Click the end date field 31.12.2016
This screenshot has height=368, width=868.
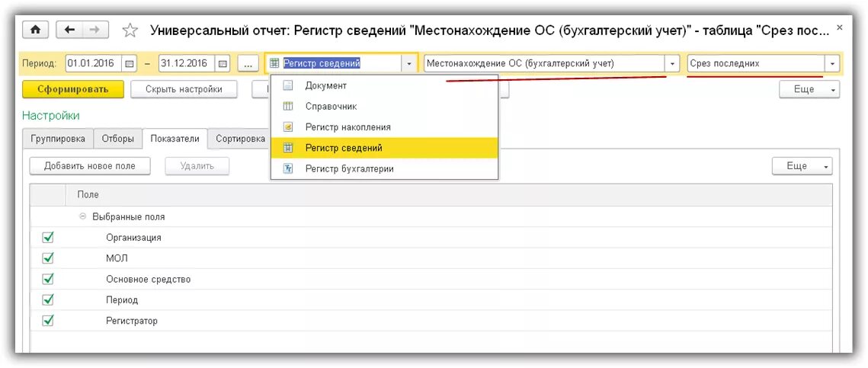(187, 64)
